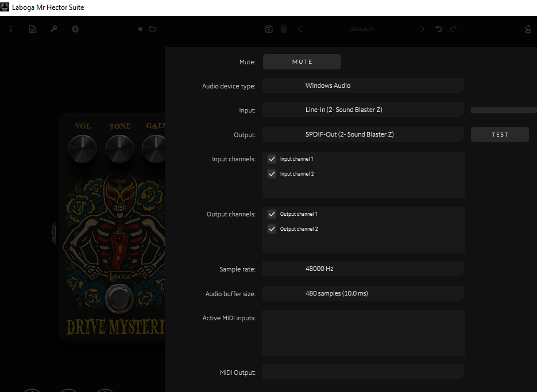The image size is (537, 392).
Task: Open Output device dropdown
Action: [x=363, y=134]
